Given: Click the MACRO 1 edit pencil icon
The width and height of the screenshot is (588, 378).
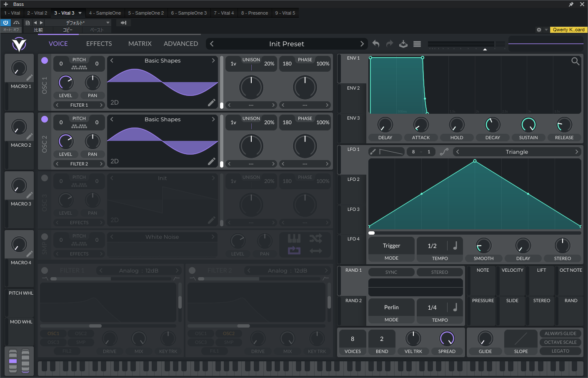Looking at the screenshot, I should tap(30, 78).
